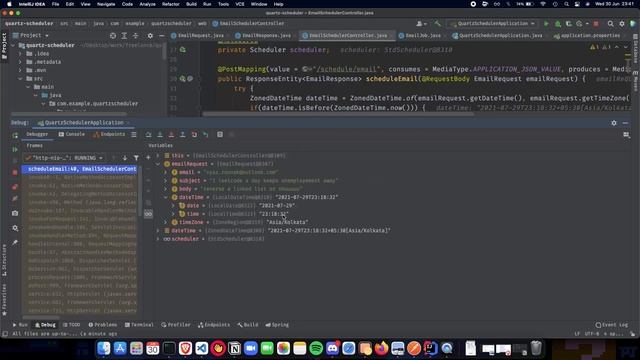Expand the .mvn folder
The image size is (640, 360).
pyautogui.click(x=20, y=70)
